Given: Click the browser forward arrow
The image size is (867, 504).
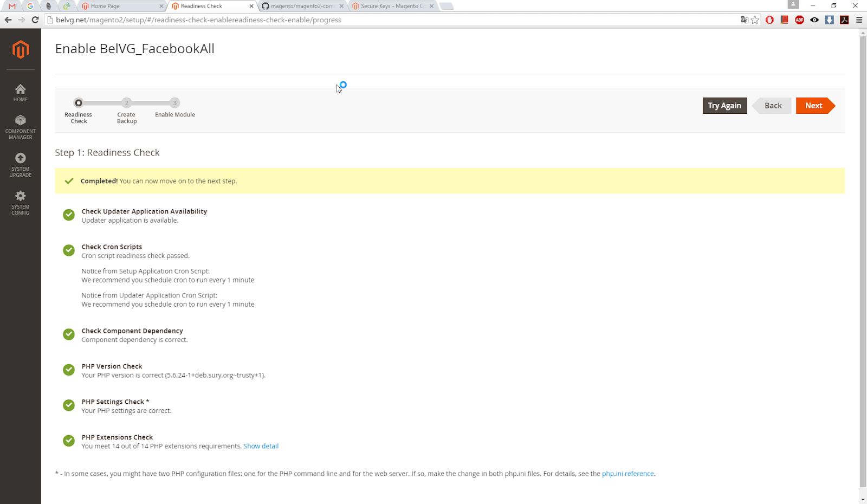Looking at the screenshot, I should 22,20.
